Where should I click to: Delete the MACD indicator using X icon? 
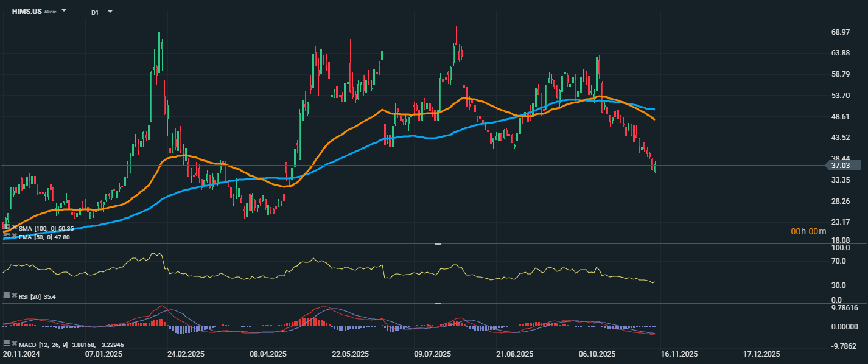pos(14,343)
